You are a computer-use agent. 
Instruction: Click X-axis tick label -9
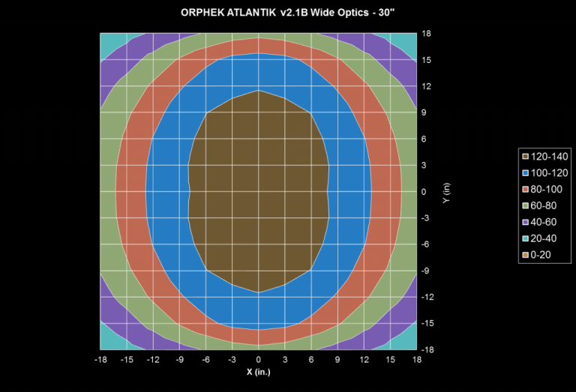tap(180, 360)
